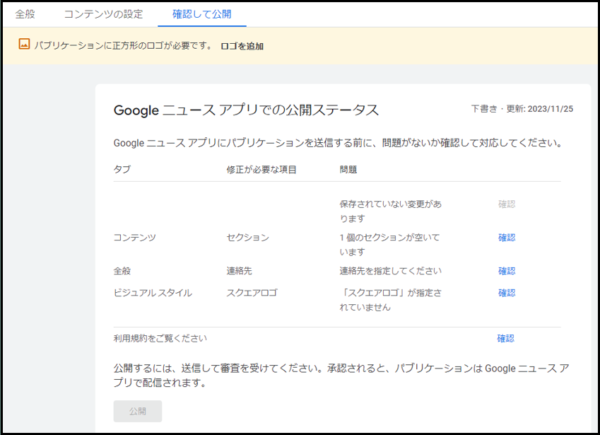Click 確認 next to 利用規約をご覧ください
The width and height of the screenshot is (600, 435).
pyautogui.click(x=505, y=338)
